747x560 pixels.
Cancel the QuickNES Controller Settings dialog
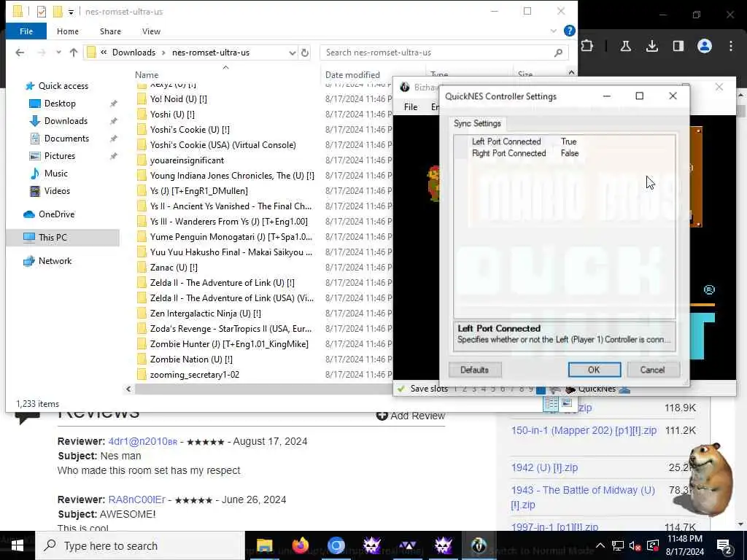pyautogui.click(x=653, y=370)
